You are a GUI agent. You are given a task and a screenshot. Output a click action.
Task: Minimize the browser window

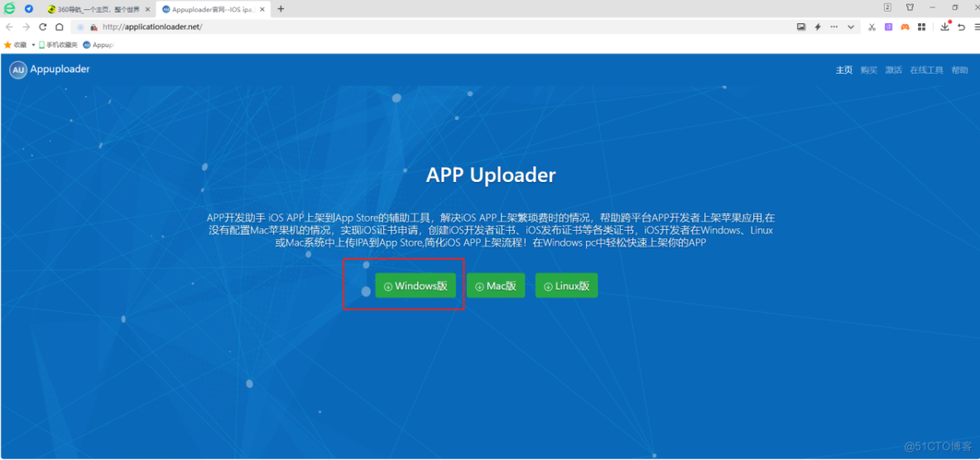click(933, 7)
